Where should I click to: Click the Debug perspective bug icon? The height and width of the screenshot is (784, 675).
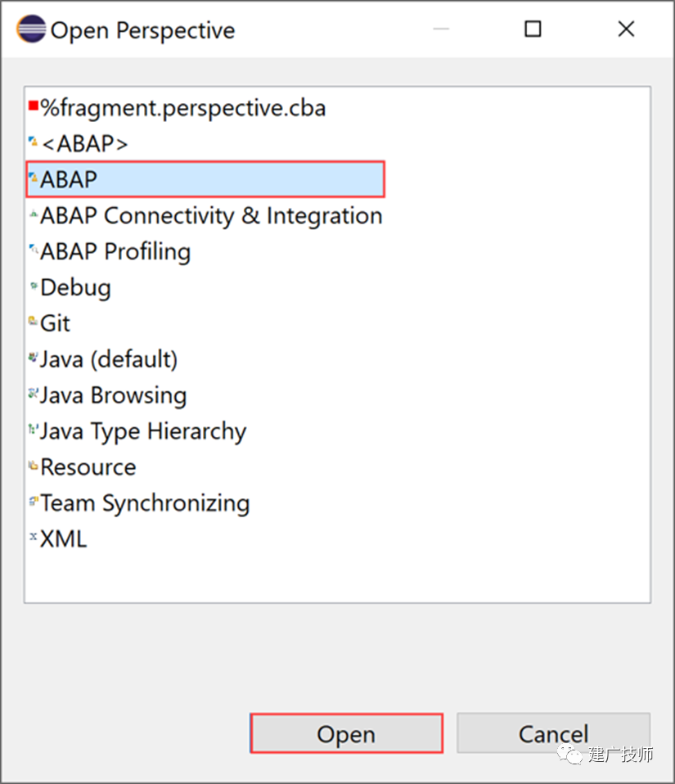[x=34, y=286]
